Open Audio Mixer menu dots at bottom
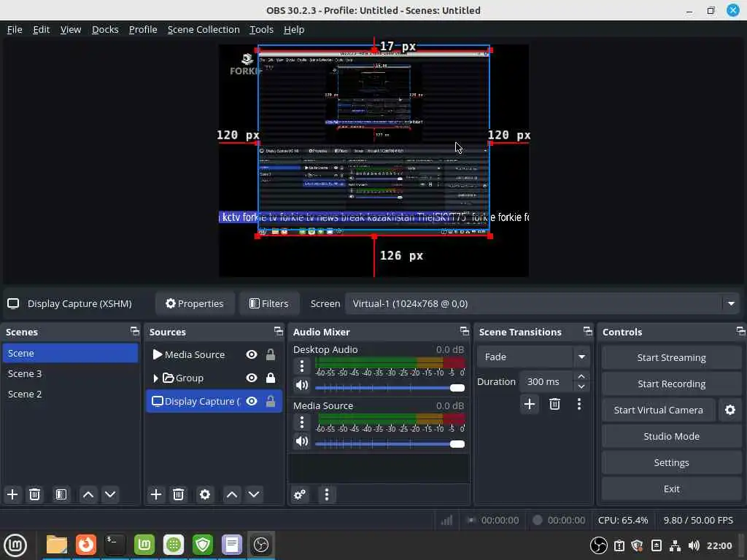This screenshot has width=747, height=560. tap(326, 495)
